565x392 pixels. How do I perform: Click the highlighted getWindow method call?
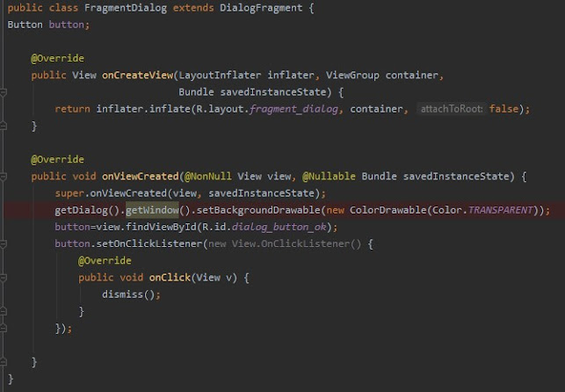click(152, 210)
